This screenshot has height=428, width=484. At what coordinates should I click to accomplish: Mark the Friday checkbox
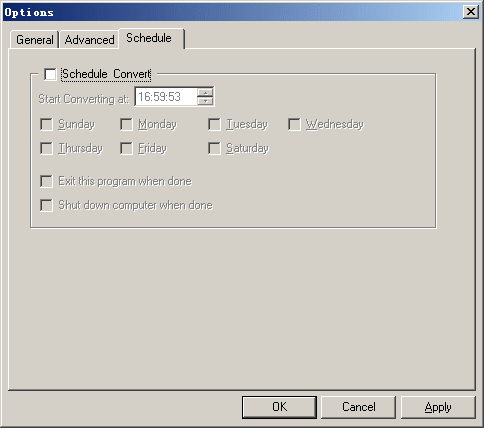[126, 148]
